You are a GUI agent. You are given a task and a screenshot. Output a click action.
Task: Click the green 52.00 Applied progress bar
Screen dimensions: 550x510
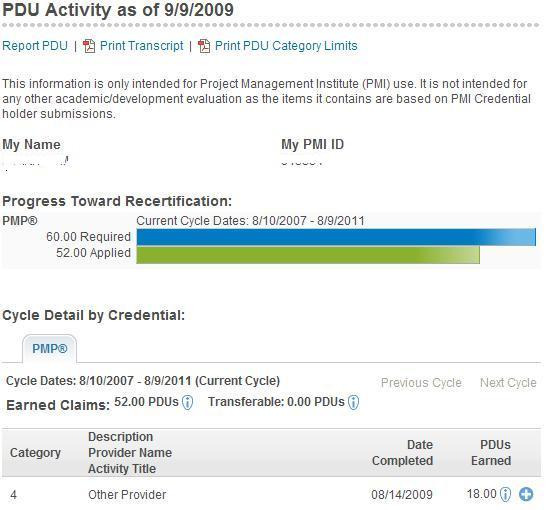tap(308, 255)
